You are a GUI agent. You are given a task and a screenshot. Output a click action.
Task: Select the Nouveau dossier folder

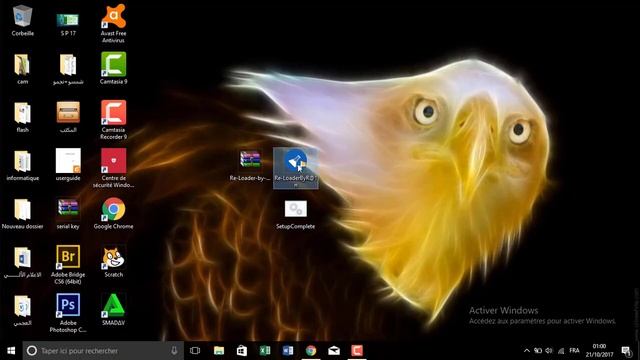(x=22, y=213)
